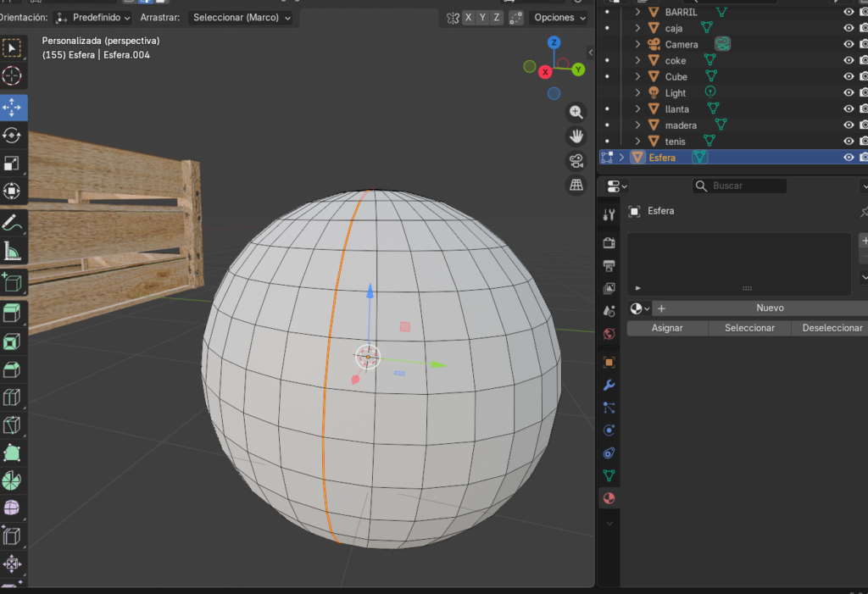The width and height of the screenshot is (868, 594).
Task: Click the zoom magnifier viewport icon
Action: tap(576, 113)
